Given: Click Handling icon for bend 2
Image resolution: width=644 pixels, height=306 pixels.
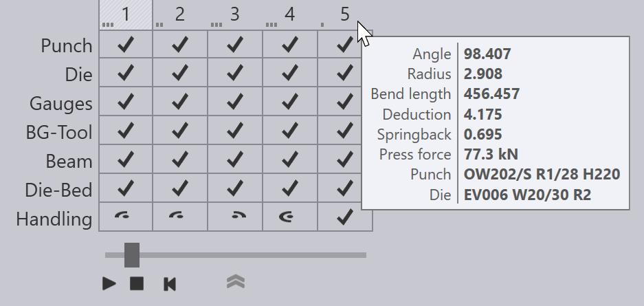Looking at the screenshot, I should pos(177,215).
